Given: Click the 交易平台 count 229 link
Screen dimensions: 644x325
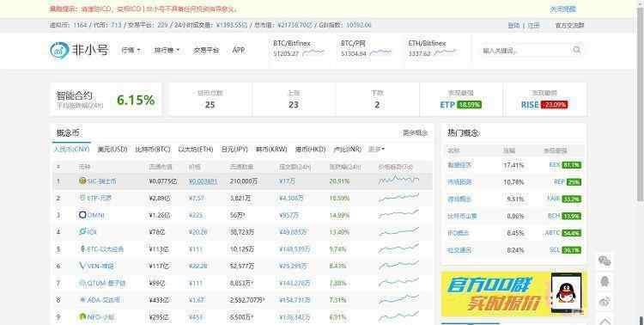Looking at the screenshot, I should point(162,25).
